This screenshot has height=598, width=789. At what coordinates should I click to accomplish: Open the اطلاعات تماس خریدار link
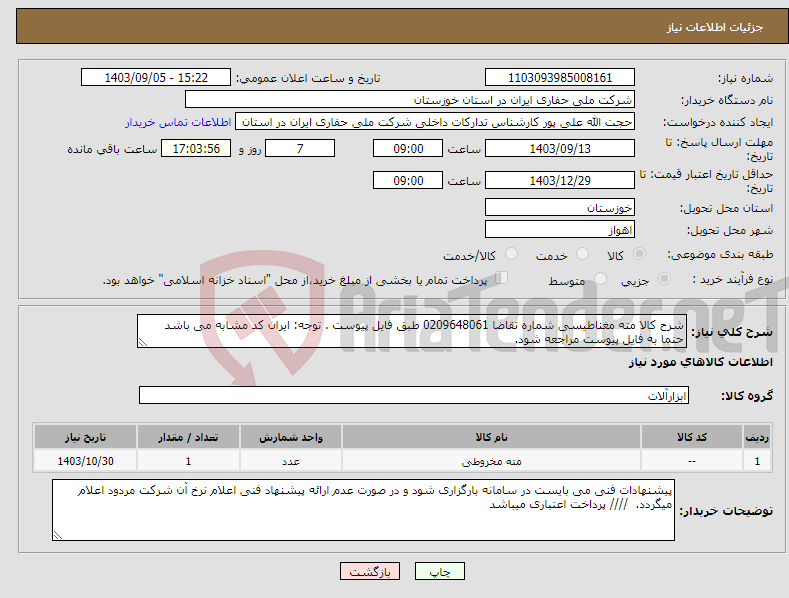(178, 122)
